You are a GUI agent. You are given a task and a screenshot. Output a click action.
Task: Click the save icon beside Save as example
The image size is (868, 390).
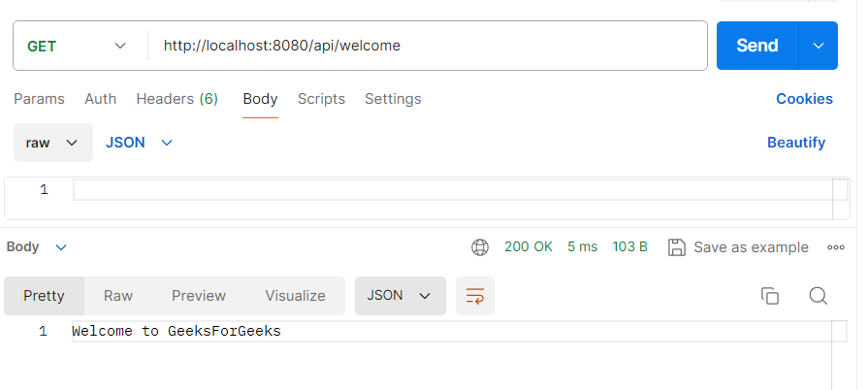click(x=677, y=247)
